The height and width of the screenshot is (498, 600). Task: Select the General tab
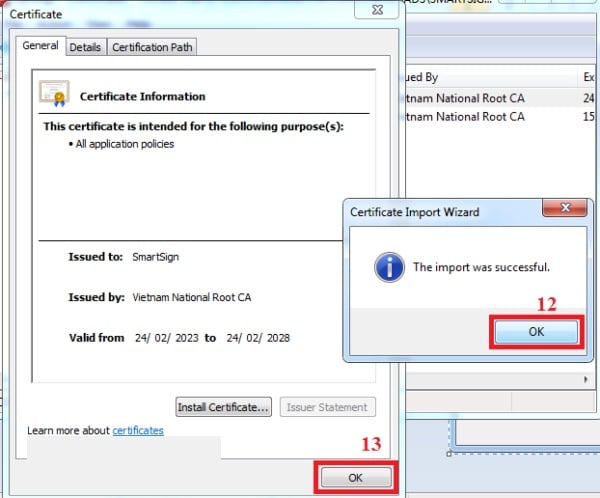click(x=41, y=46)
